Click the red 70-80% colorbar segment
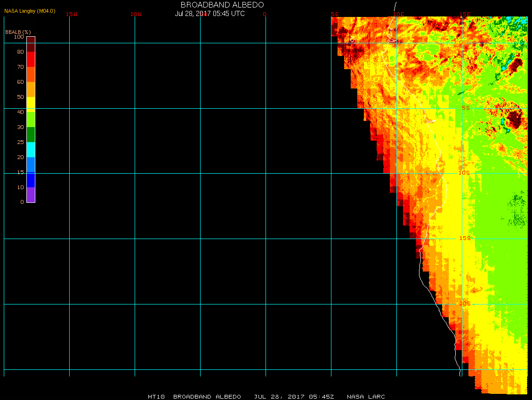532x400 pixels. pyautogui.click(x=31, y=59)
